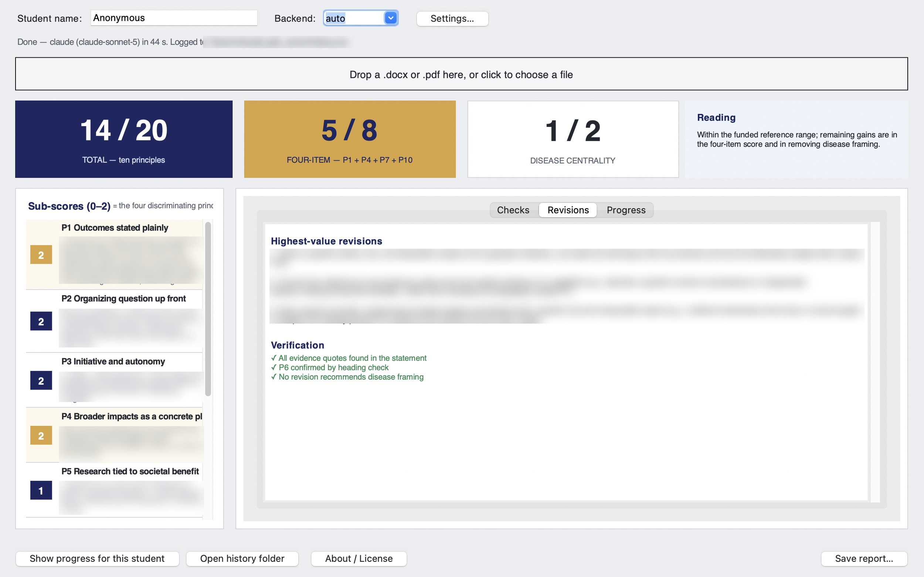This screenshot has height=577, width=924.
Task: Open the Backend dropdown arrow
Action: pos(391,18)
